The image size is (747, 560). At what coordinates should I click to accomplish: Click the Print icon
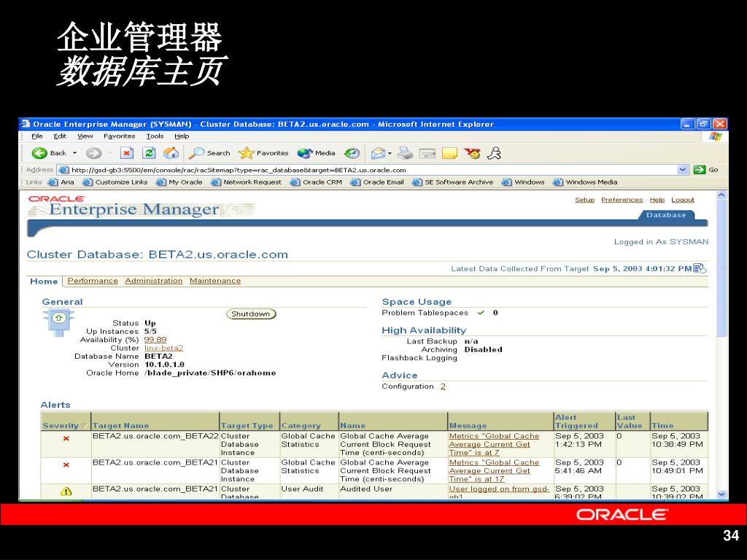pos(405,153)
